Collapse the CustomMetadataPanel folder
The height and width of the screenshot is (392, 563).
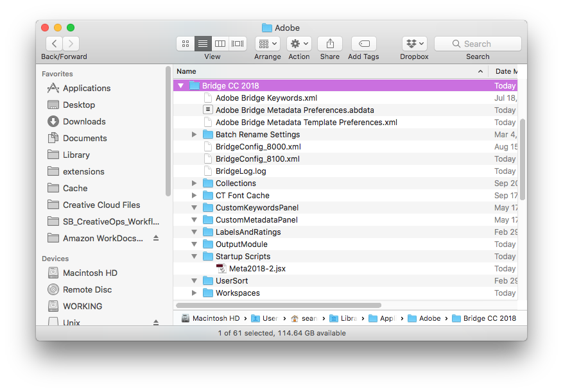coord(195,220)
